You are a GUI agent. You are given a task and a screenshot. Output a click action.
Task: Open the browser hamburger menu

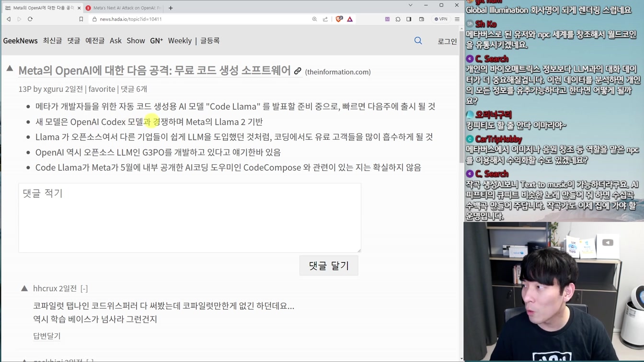click(x=457, y=19)
